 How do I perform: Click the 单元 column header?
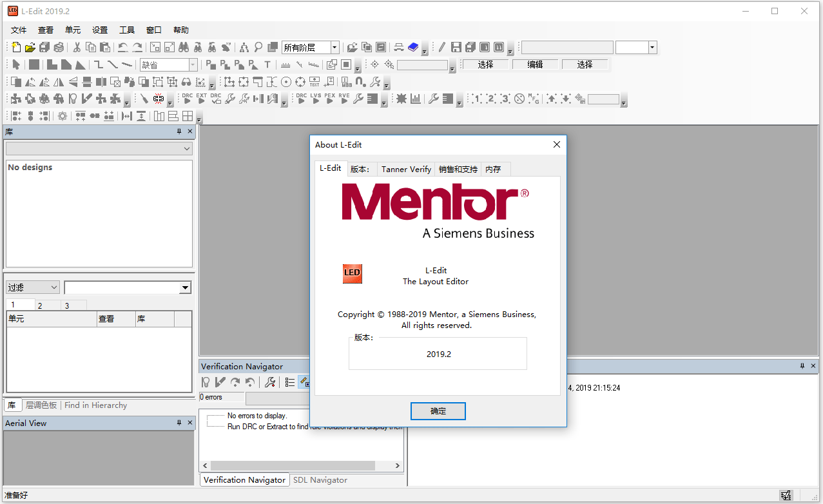click(51, 318)
